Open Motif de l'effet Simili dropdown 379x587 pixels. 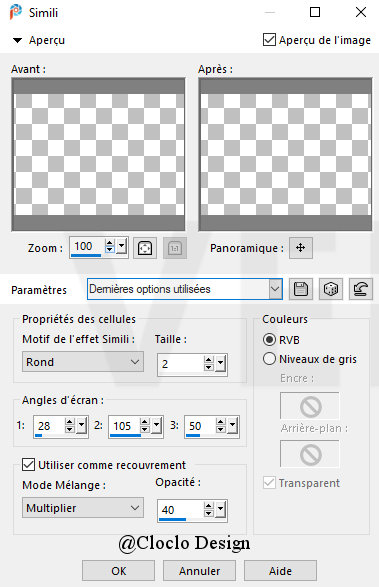[x=83, y=362]
